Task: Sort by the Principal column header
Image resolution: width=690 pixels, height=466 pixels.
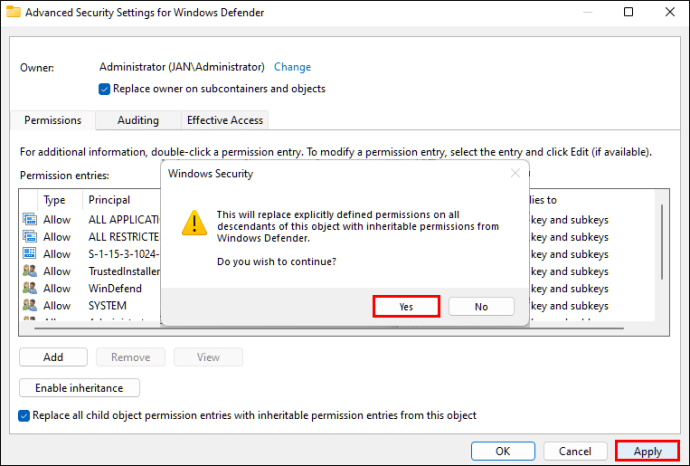Action: [x=109, y=200]
